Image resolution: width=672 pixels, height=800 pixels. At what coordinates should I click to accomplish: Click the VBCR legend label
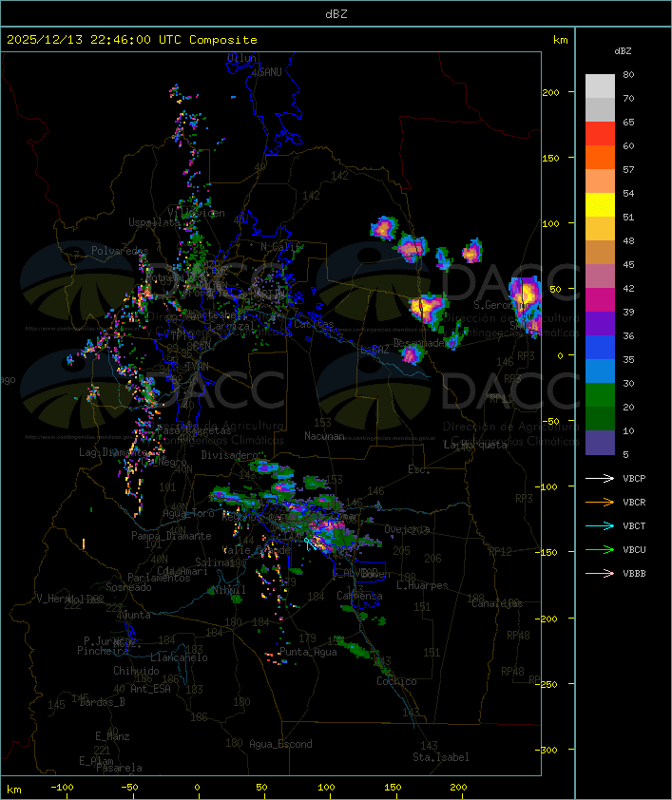pos(634,502)
